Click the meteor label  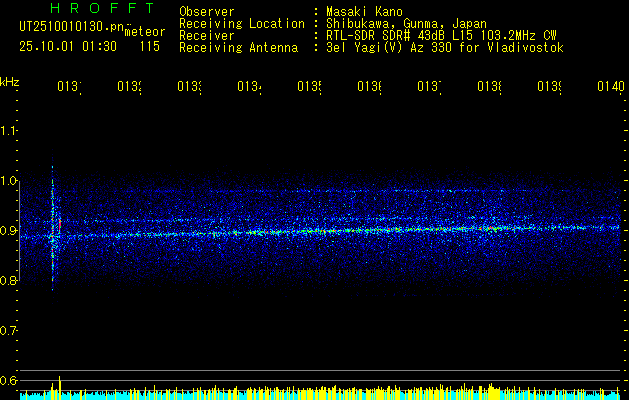click(145, 32)
